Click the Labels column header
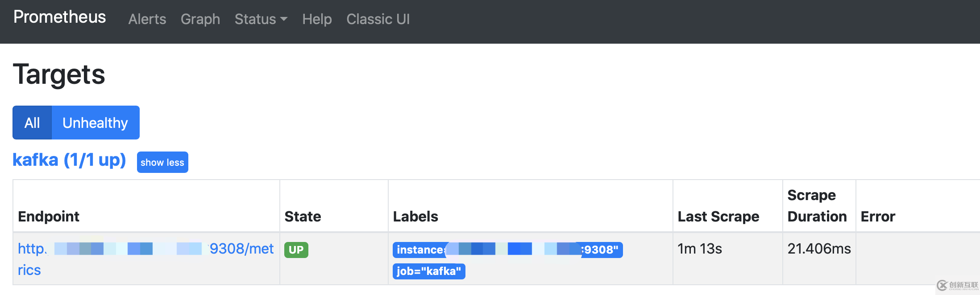The width and height of the screenshot is (980, 295). [x=415, y=217]
